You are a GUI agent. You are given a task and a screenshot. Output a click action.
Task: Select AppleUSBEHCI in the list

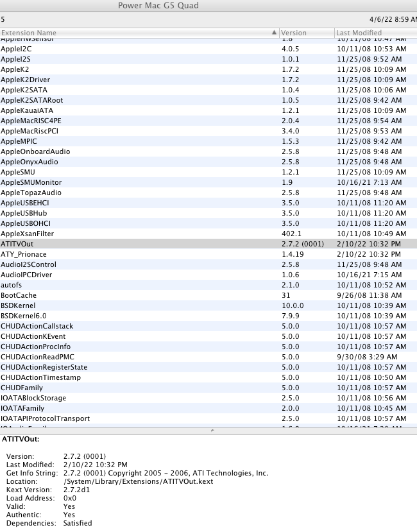208,203
